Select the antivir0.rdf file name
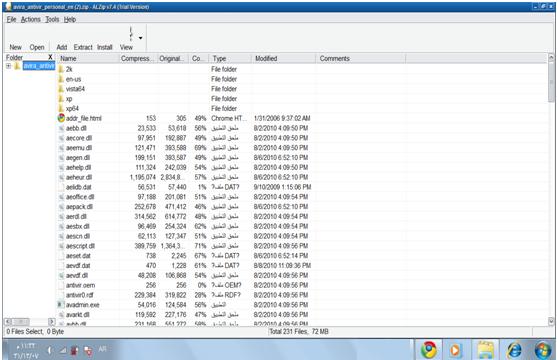The height and width of the screenshot is (360, 557). (80, 295)
